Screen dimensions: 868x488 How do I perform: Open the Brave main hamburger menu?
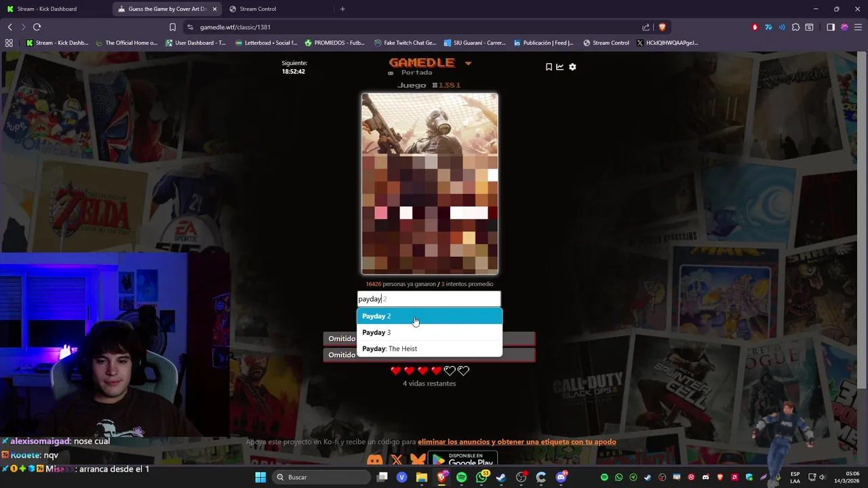(x=858, y=27)
